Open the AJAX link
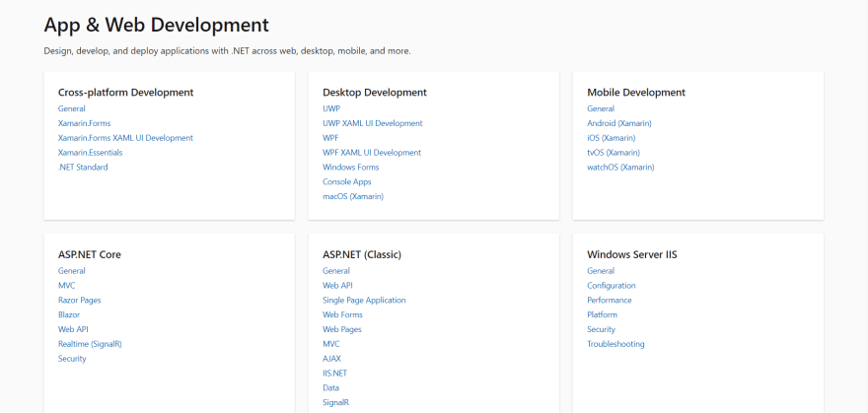 click(x=331, y=359)
